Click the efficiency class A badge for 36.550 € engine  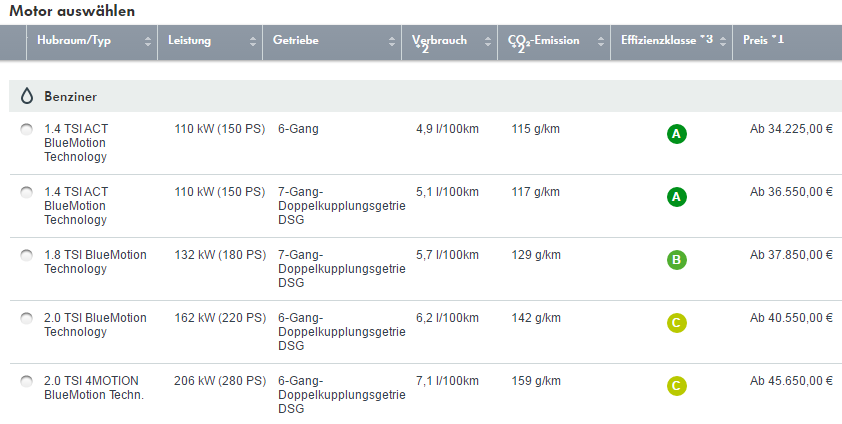677,197
